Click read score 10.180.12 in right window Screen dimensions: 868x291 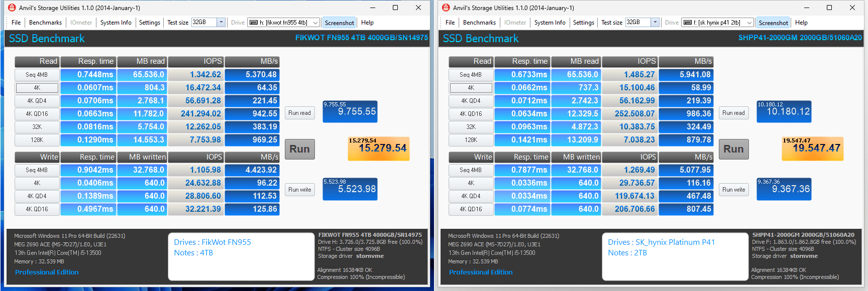tap(784, 111)
